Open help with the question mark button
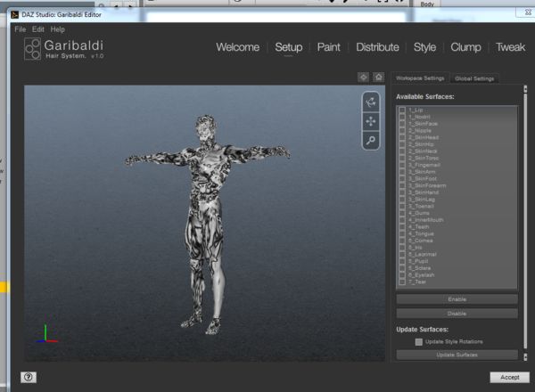Screen dimensions: 535x392 pyautogui.click(x=29, y=377)
